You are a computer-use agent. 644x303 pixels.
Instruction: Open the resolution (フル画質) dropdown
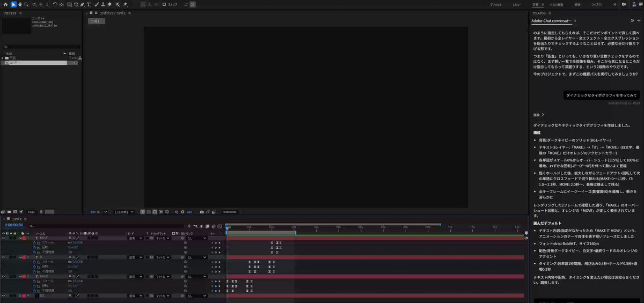pos(124,212)
